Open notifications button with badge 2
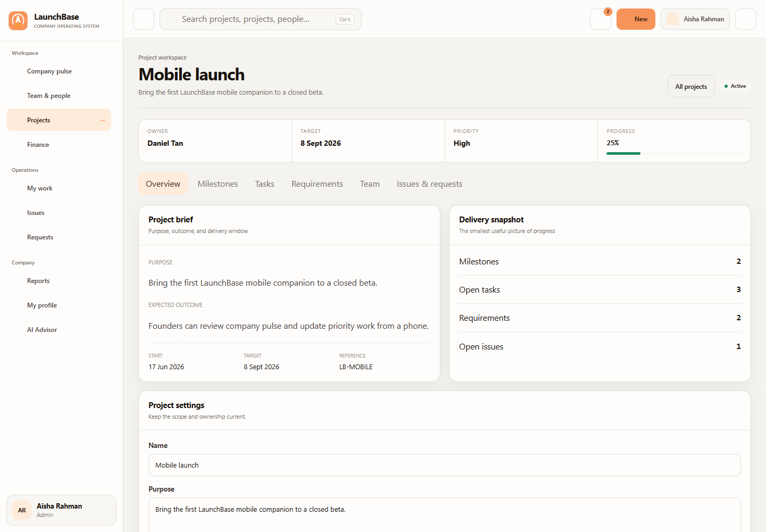 coord(601,19)
